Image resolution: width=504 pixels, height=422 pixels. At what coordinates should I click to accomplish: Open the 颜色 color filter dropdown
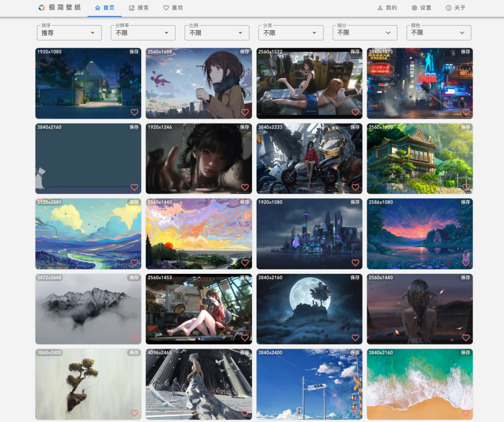coord(439,33)
